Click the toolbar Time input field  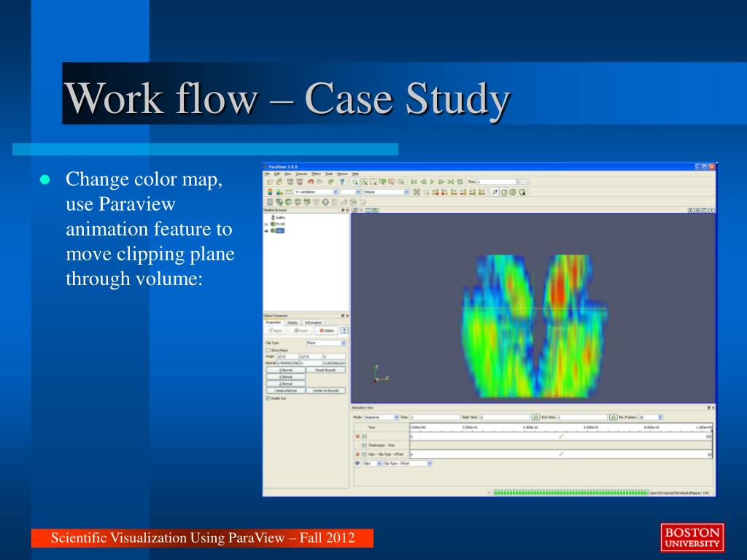pyautogui.click(x=497, y=182)
